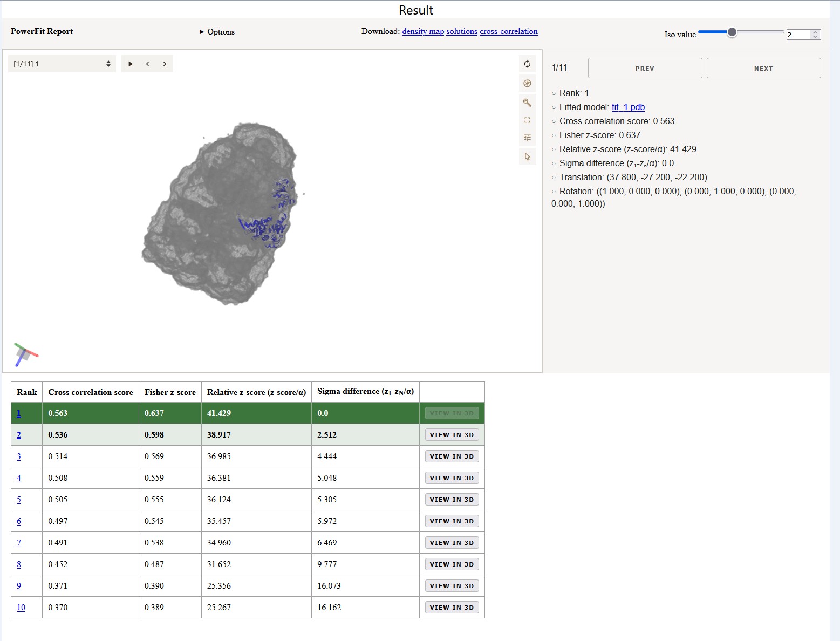
Task: Open the wrench controls panel icon
Action: (527, 103)
